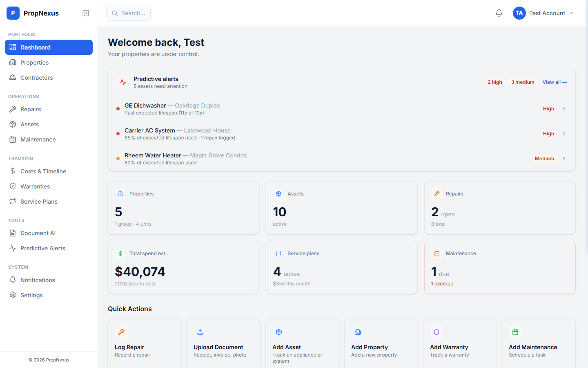This screenshot has height=368, width=588.
Task: Navigate to the Contractors page
Action: coord(36,77)
